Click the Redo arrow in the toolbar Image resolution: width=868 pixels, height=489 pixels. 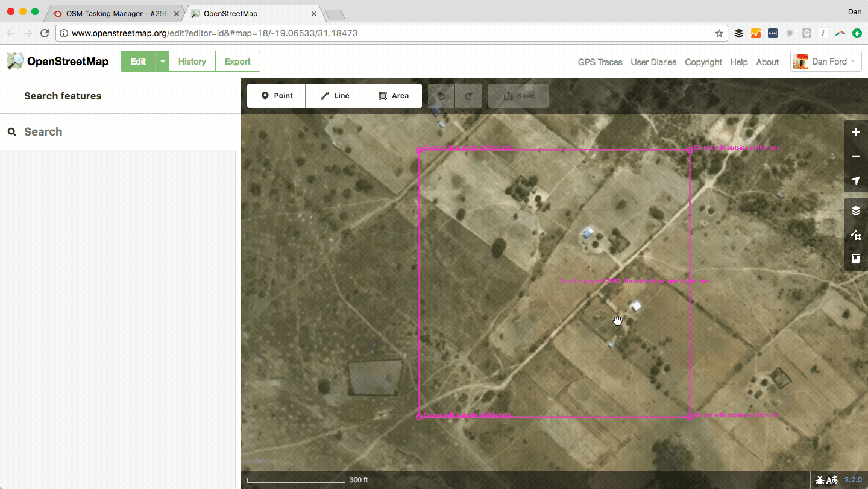[x=468, y=95]
